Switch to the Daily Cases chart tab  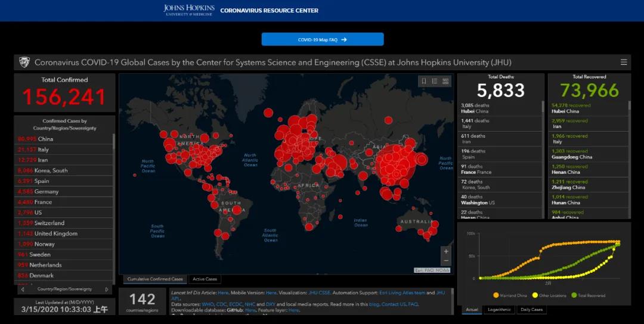(x=532, y=310)
